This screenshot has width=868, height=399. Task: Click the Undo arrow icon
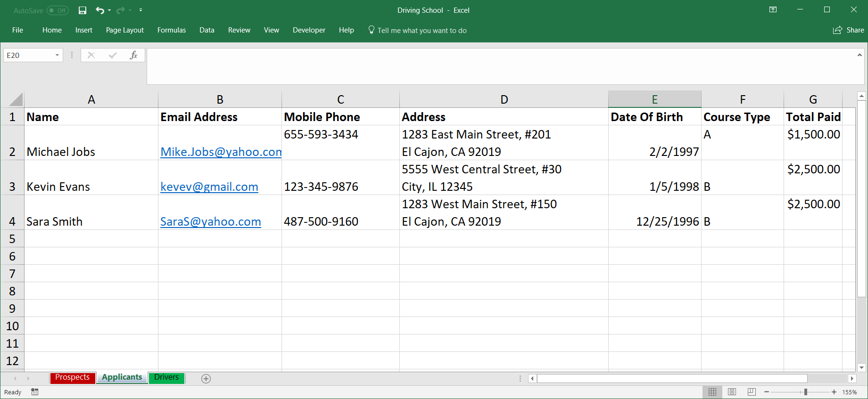(99, 10)
